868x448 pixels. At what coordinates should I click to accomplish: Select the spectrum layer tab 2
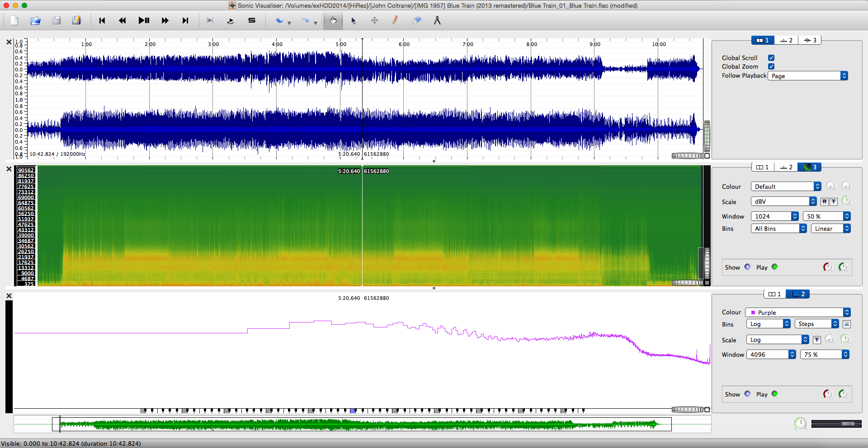coord(798,294)
